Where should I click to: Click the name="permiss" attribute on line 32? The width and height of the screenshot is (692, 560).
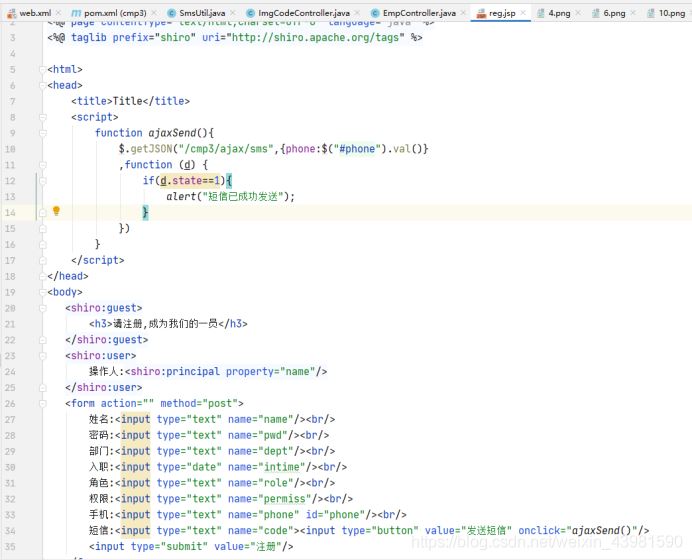[x=270, y=499]
